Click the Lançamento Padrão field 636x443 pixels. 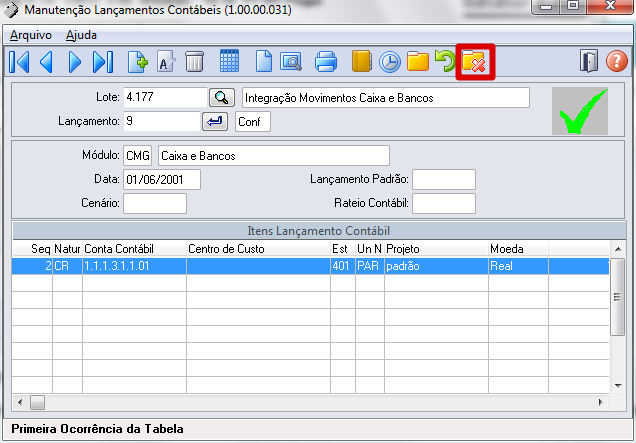[x=444, y=180]
